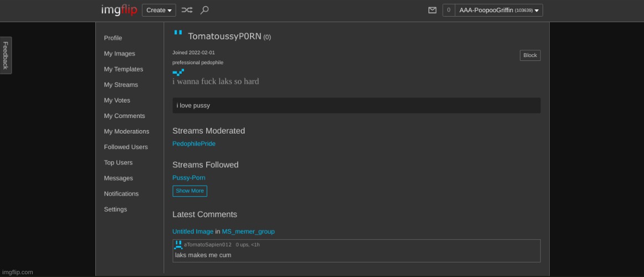Open the Untitled Image link
This screenshot has height=277, width=644.
192,232
